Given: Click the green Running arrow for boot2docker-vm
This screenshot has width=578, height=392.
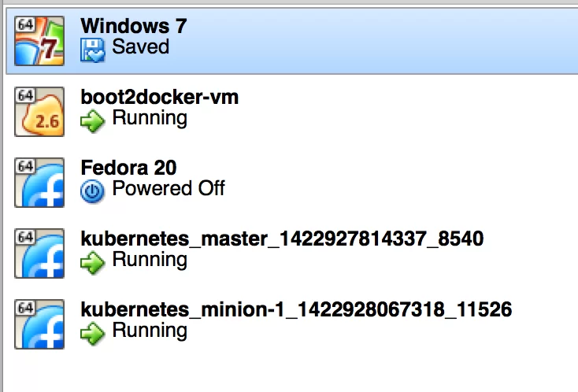Looking at the screenshot, I should (x=93, y=121).
